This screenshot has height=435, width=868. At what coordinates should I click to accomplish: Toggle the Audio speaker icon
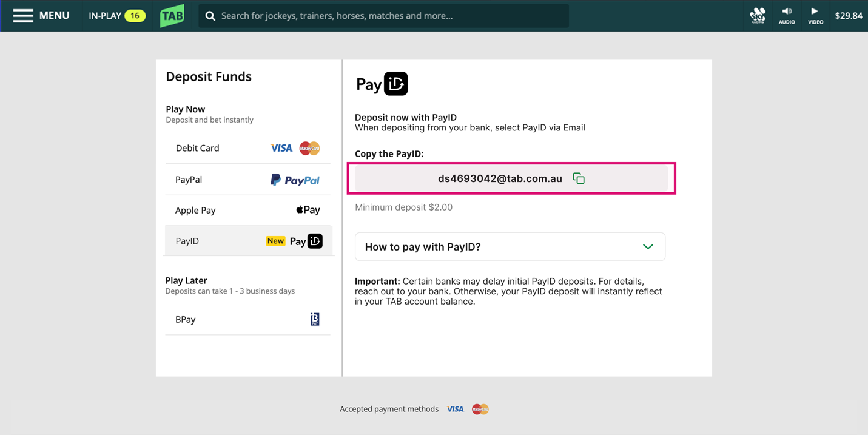pyautogui.click(x=787, y=16)
